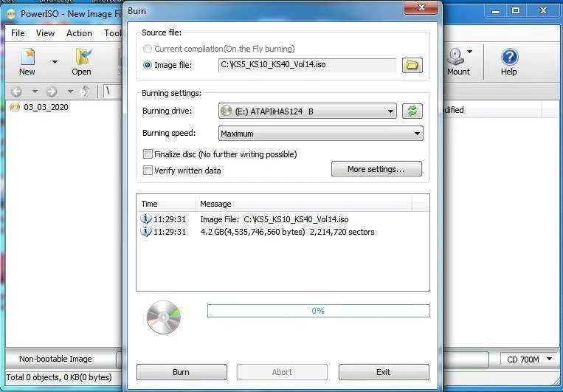Screen dimensions: 563x392
Task: Open the Burning drive dropdown
Action: [x=308, y=111]
